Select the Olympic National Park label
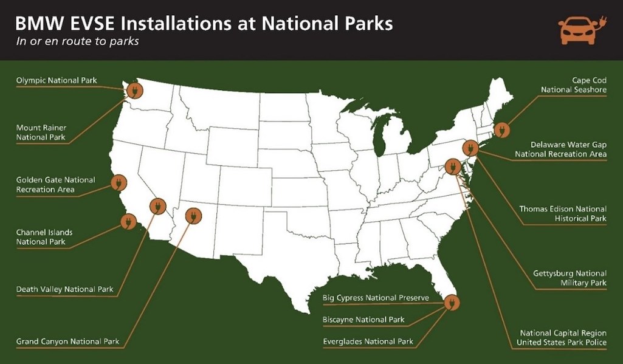 click(57, 81)
